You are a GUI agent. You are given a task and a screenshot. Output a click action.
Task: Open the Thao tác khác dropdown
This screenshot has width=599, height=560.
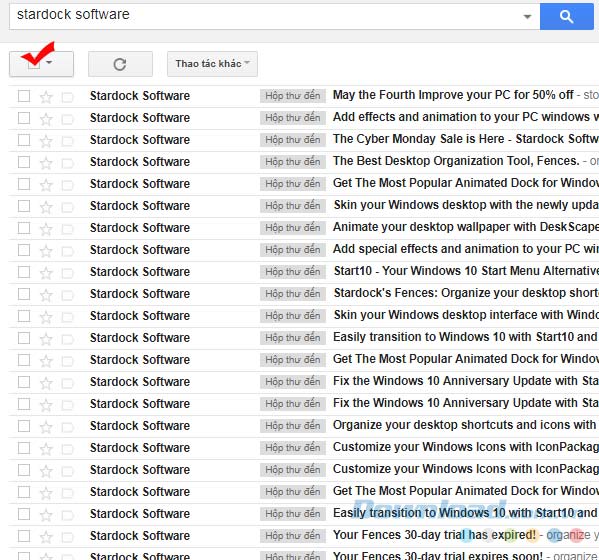click(212, 64)
